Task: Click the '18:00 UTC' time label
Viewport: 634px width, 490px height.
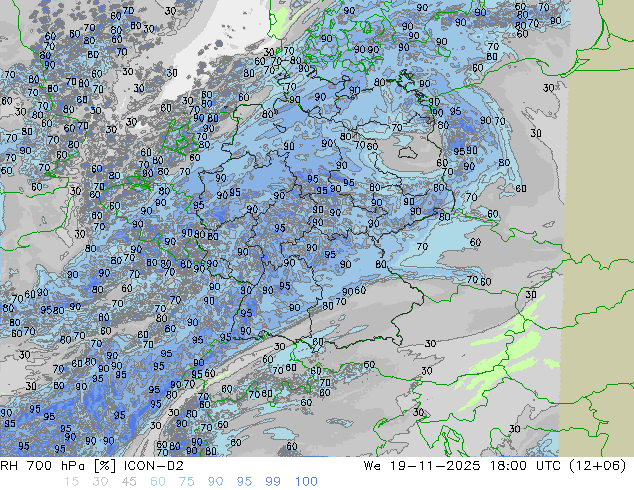Action: tap(525, 466)
